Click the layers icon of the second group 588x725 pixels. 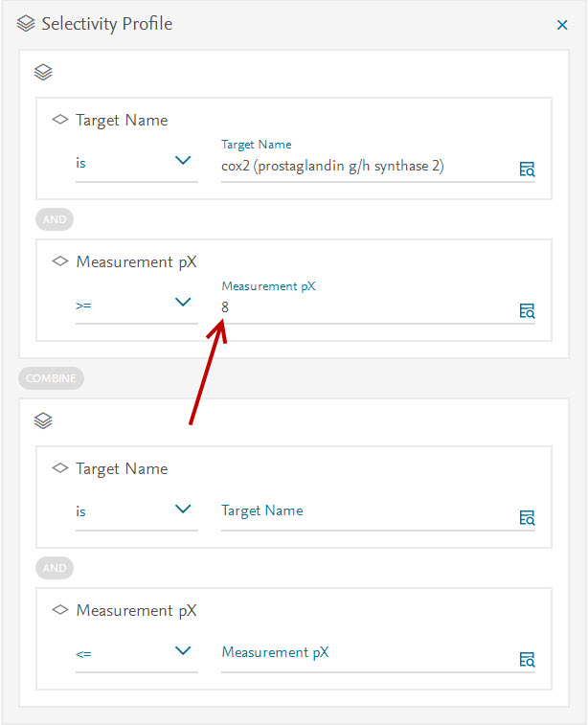(43, 420)
